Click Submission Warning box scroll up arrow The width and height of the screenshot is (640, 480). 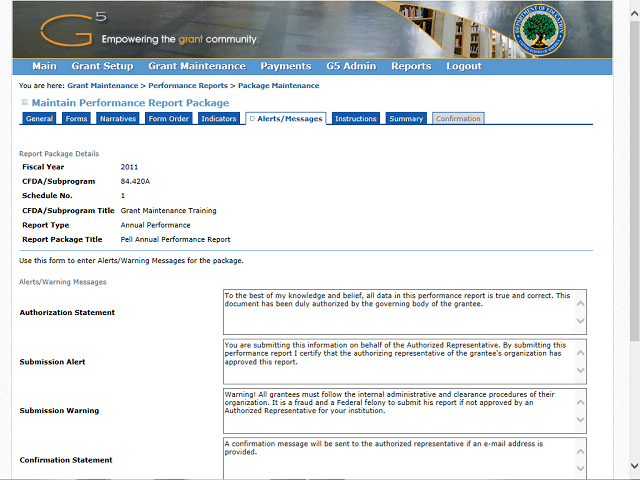[580, 402]
